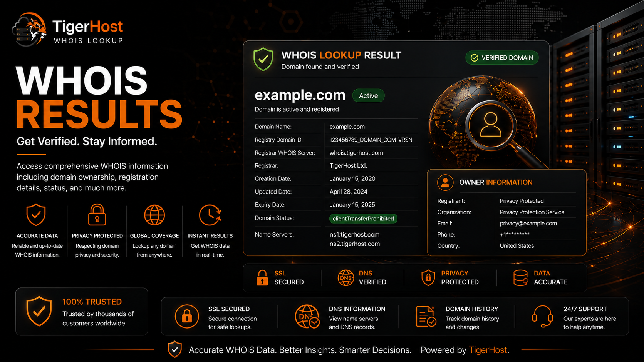644x362 pixels.
Task: Click the Name Servers label
Action: click(x=274, y=235)
